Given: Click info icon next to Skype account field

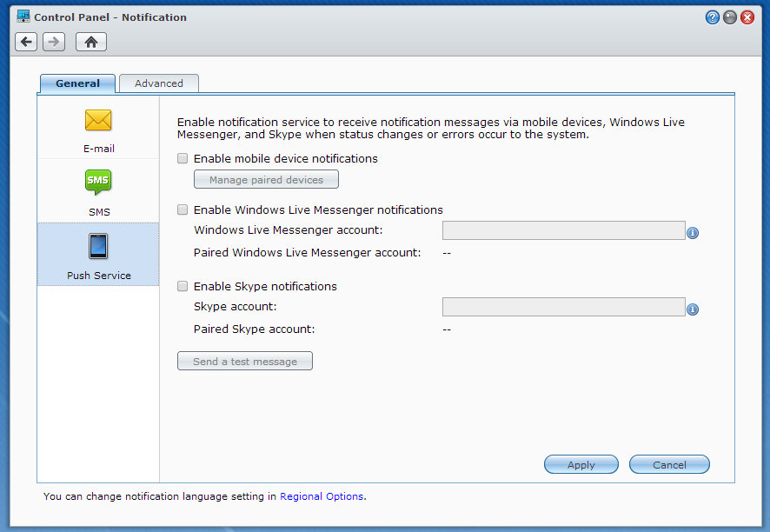Looking at the screenshot, I should click(x=693, y=309).
